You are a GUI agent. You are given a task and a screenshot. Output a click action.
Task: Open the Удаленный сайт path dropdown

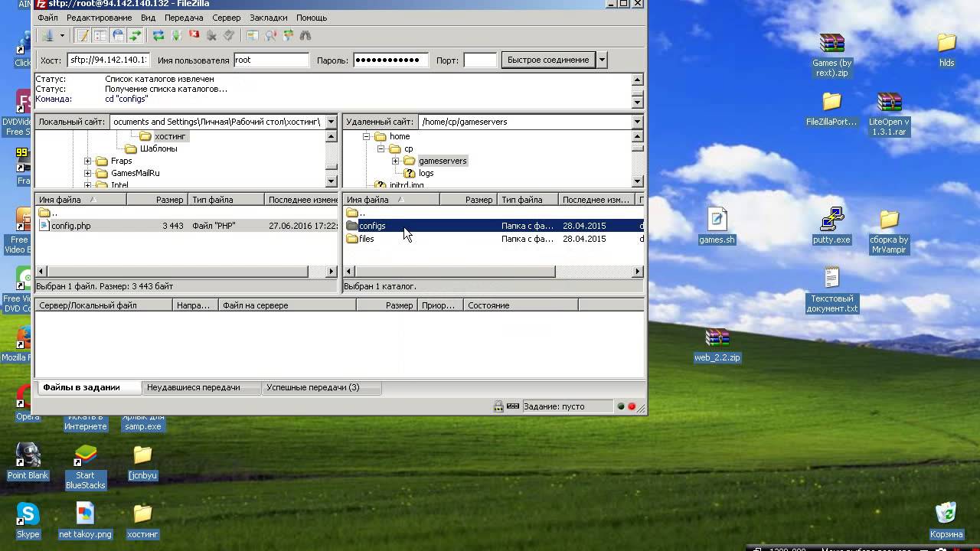pos(637,122)
